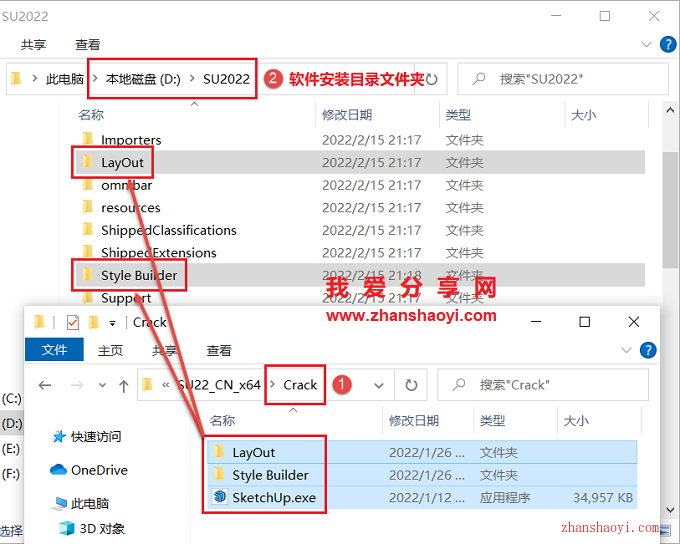Go up one level in Crack window
The width and height of the screenshot is (680, 544).
point(124,385)
